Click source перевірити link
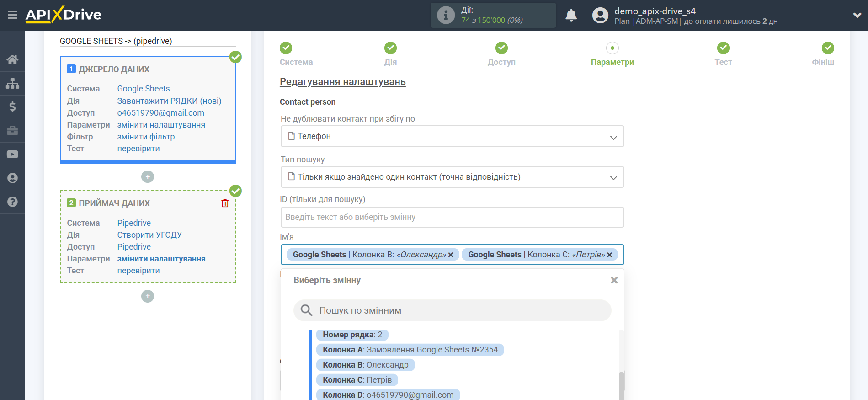Screen dimensions: 868x400 click(138, 149)
